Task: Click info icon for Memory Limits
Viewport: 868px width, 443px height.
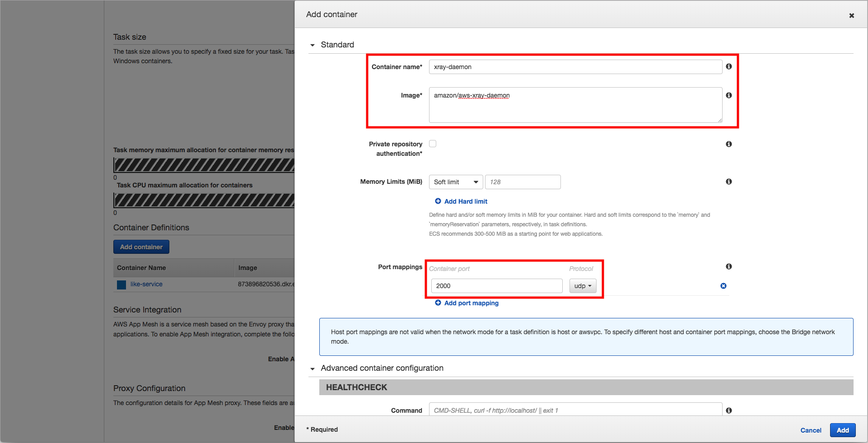Action: tap(728, 182)
